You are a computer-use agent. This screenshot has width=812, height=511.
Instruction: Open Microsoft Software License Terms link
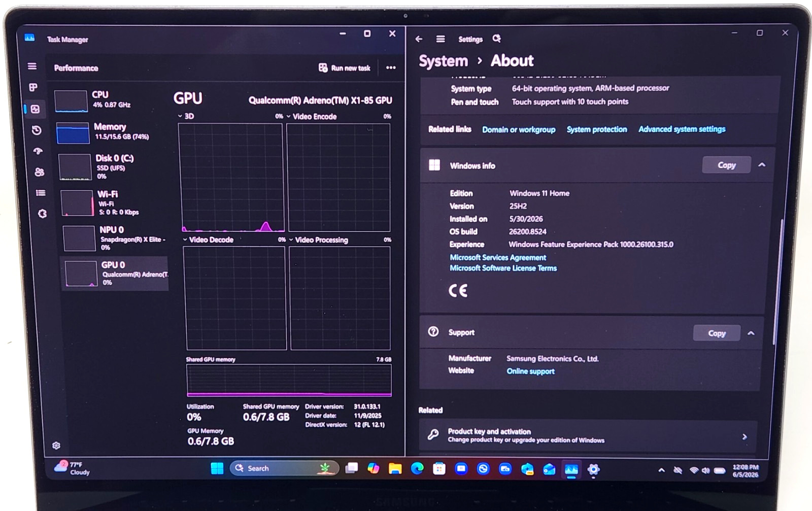[503, 268]
